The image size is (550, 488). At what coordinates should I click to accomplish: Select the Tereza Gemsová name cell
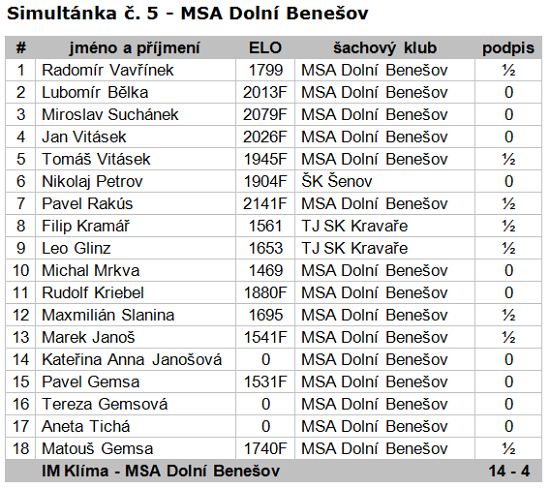tap(135, 404)
